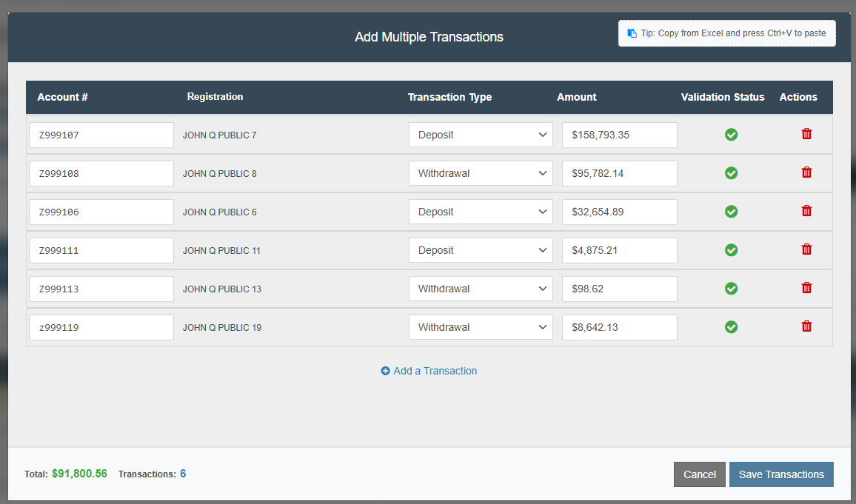This screenshot has height=504, width=856.
Task: Click the Transaction Type column header
Action: (449, 97)
